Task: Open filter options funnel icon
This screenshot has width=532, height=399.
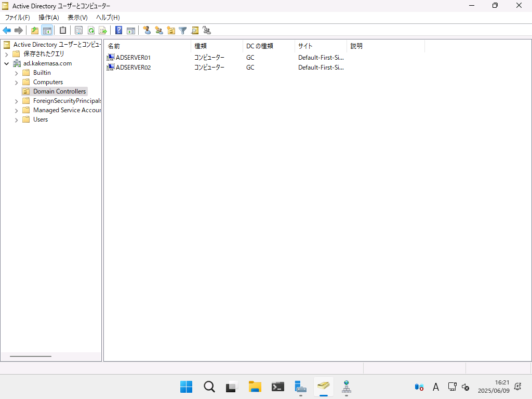Action: click(182, 31)
